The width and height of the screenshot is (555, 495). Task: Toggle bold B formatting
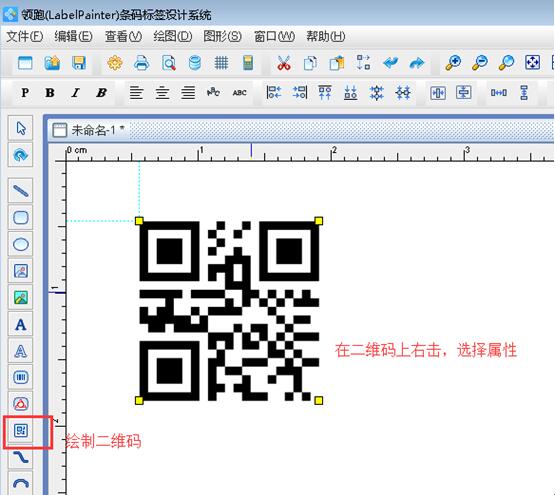point(50,93)
